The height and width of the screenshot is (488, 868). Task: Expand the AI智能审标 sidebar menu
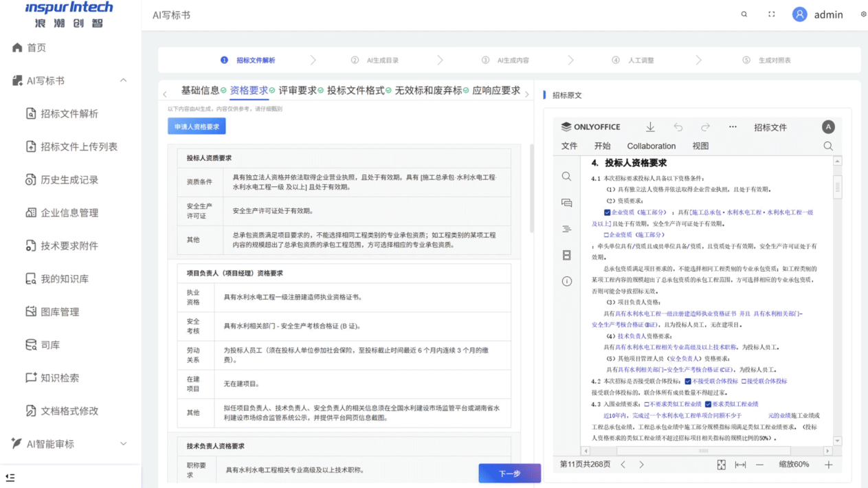[123, 444]
